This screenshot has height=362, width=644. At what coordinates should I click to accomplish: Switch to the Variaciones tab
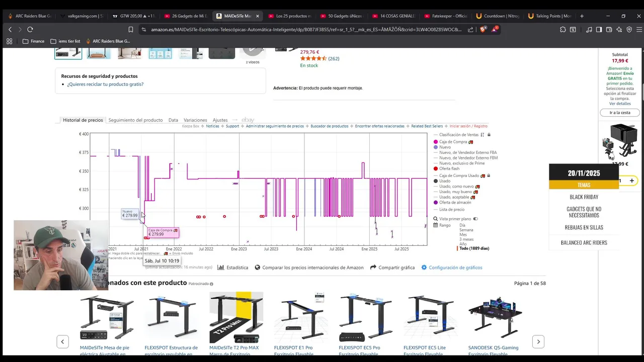(x=195, y=120)
